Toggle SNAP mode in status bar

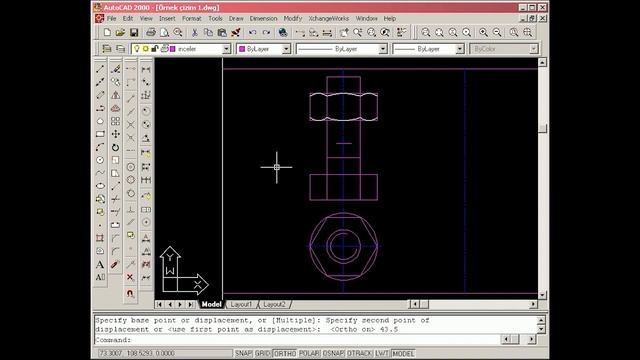pos(244,353)
